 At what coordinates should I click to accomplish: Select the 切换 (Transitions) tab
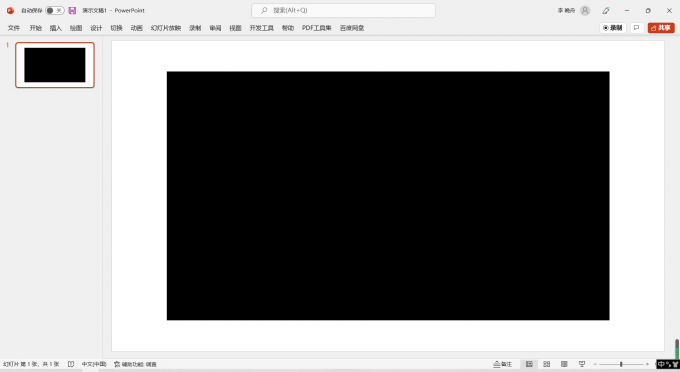116,28
